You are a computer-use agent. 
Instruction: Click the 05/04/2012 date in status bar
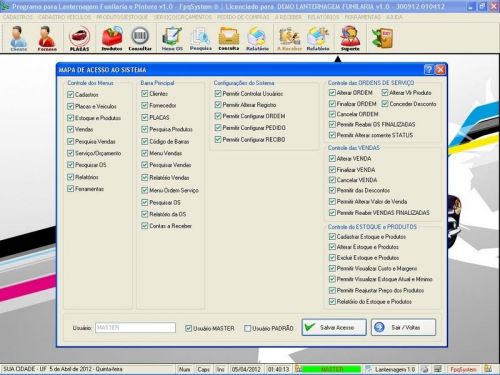coord(246,369)
